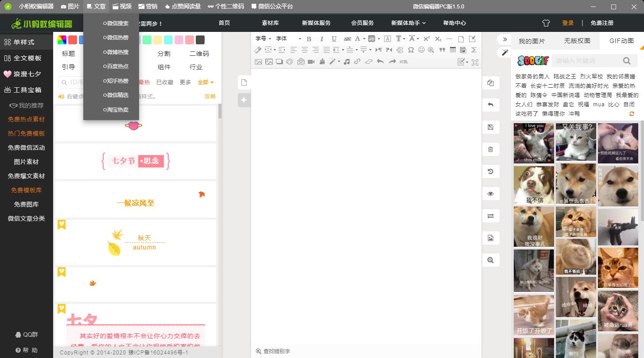Click the GIF keyword search input field
The width and height of the screenshot is (644, 358).
pyautogui.click(x=587, y=61)
